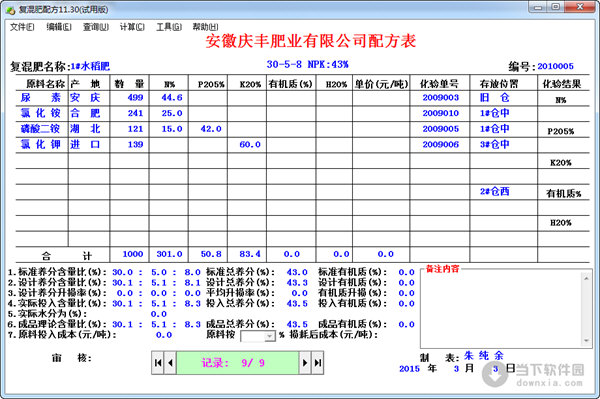Click the quantity cell 499
Viewport: 600px width, 399px height.
135,98
